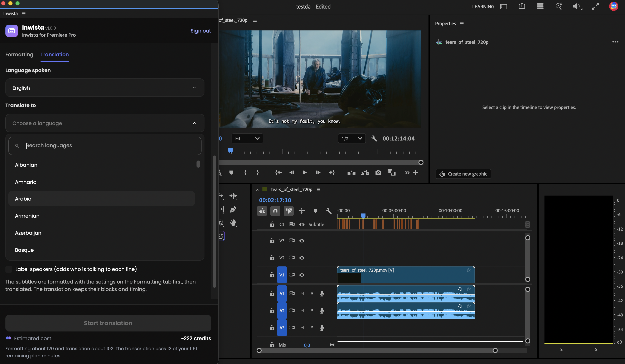Click the Program Monitor settings wrench
The image size is (625, 364).
point(374,138)
